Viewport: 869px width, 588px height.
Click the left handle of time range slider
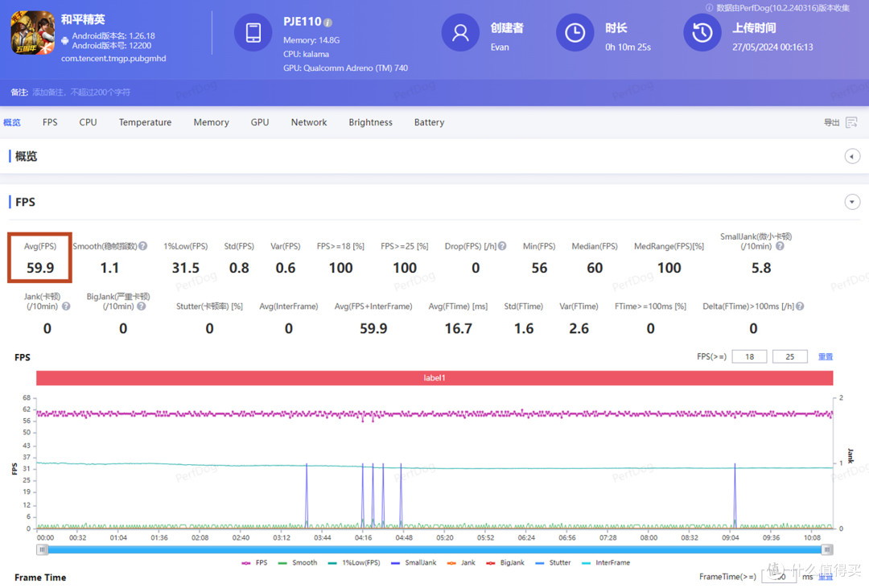tap(42, 549)
